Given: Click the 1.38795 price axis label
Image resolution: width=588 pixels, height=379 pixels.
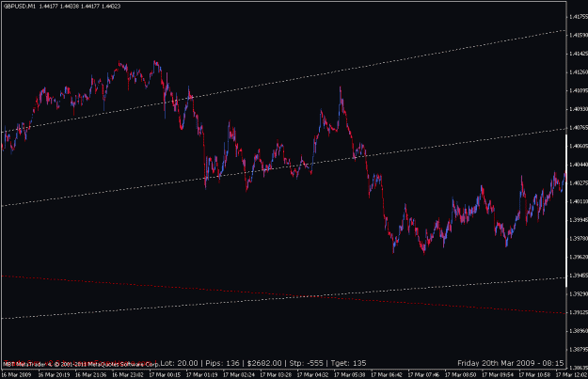Looking at the screenshot, I should pyautogui.click(x=579, y=350).
